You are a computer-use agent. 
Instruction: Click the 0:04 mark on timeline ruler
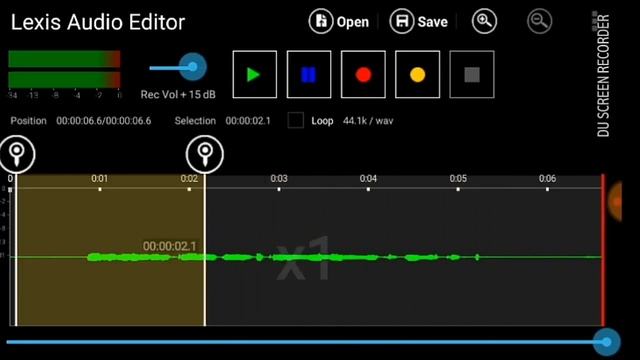[368, 179]
